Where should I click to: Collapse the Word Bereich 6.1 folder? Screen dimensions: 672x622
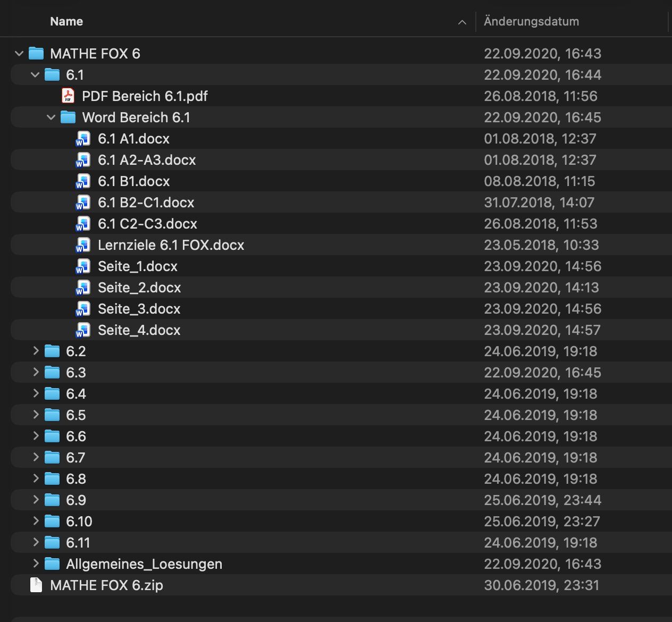coord(51,117)
